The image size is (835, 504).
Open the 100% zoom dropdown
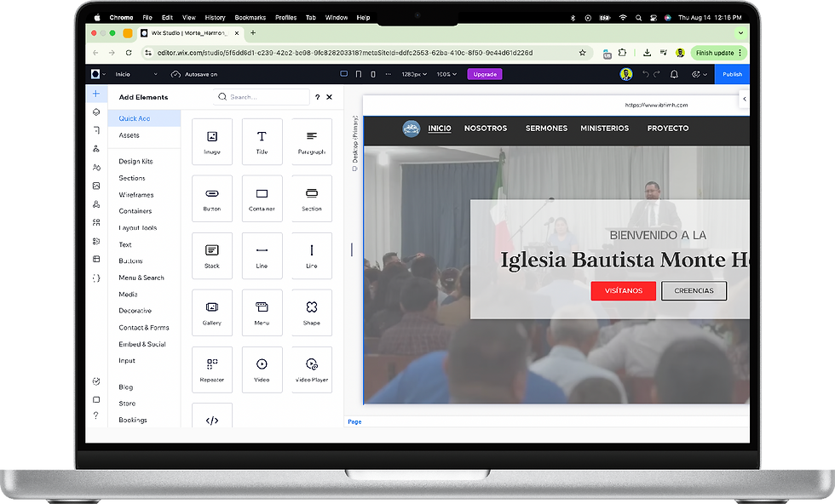[x=446, y=74]
